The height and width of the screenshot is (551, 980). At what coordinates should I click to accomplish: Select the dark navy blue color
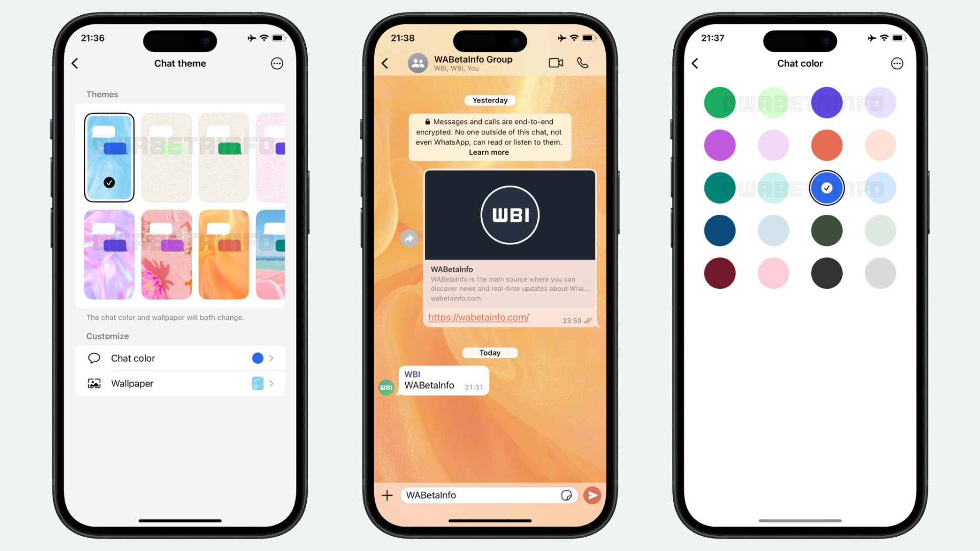(x=718, y=230)
